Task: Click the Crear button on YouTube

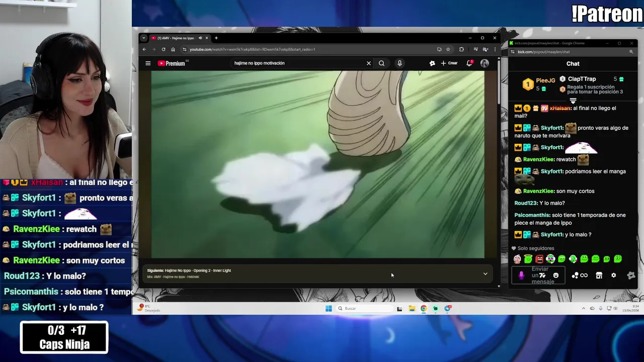Action: point(449,63)
